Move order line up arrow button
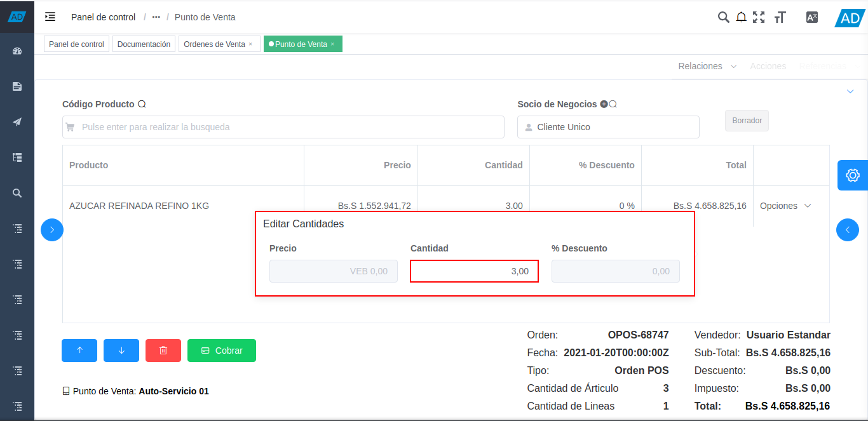Screen dimensions: 868x421 pyautogui.click(x=79, y=351)
